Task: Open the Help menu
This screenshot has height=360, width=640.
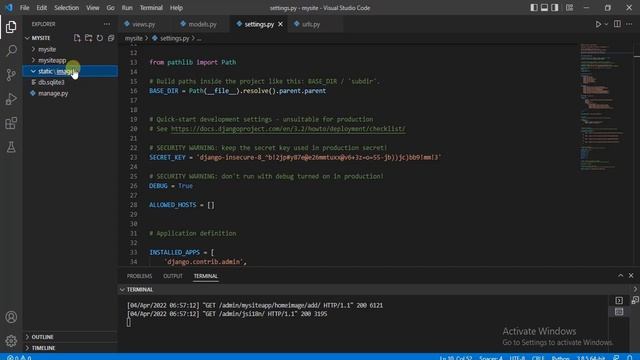Action: 176,8
